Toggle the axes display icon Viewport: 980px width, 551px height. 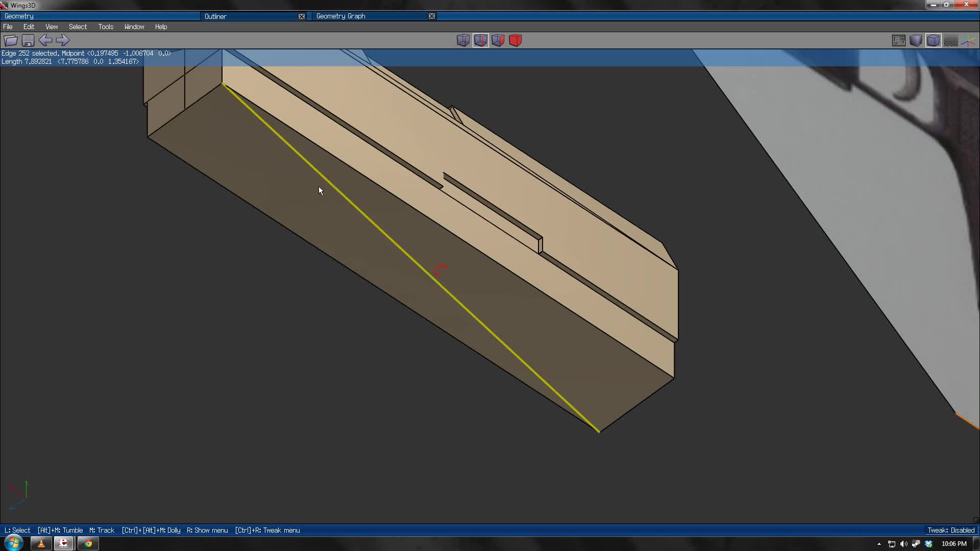[x=968, y=40]
